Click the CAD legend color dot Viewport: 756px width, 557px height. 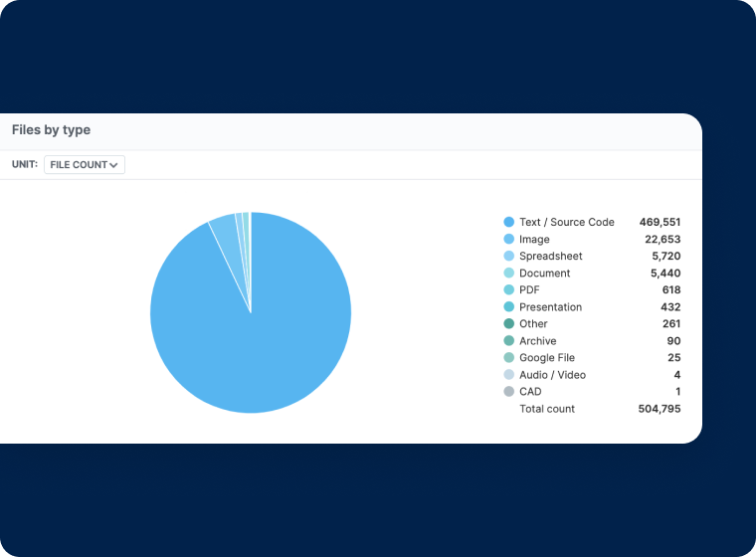pos(509,392)
